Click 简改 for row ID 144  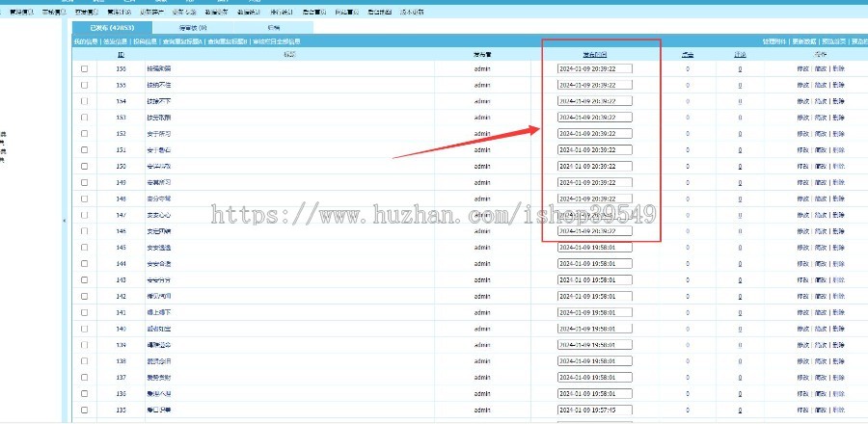coord(821,264)
